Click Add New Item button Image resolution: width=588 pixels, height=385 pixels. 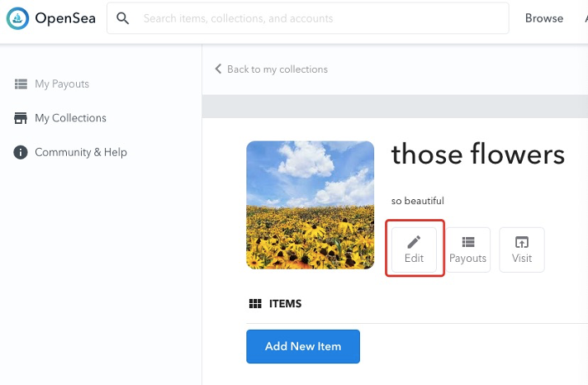303,346
